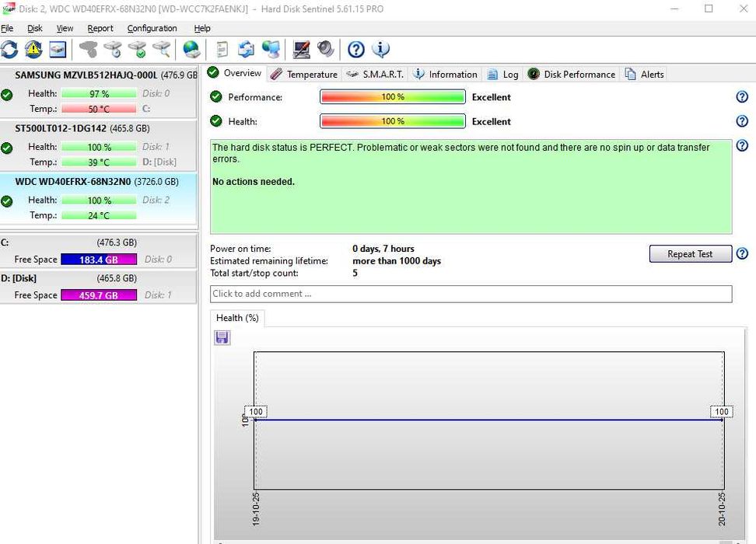Image resolution: width=756 pixels, height=544 pixels.
Task: Click the refresh with warning triangle icon
Action: (x=33, y=50)
